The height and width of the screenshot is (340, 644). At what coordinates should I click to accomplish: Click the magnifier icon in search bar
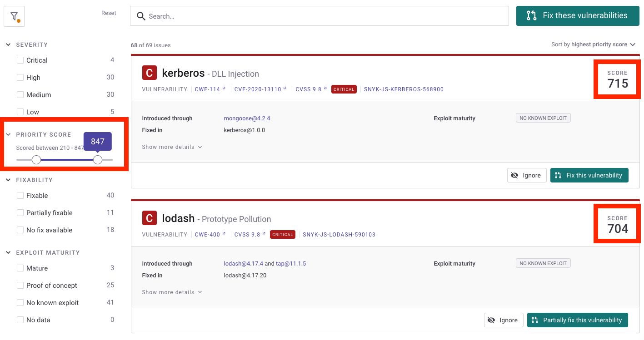141,16
